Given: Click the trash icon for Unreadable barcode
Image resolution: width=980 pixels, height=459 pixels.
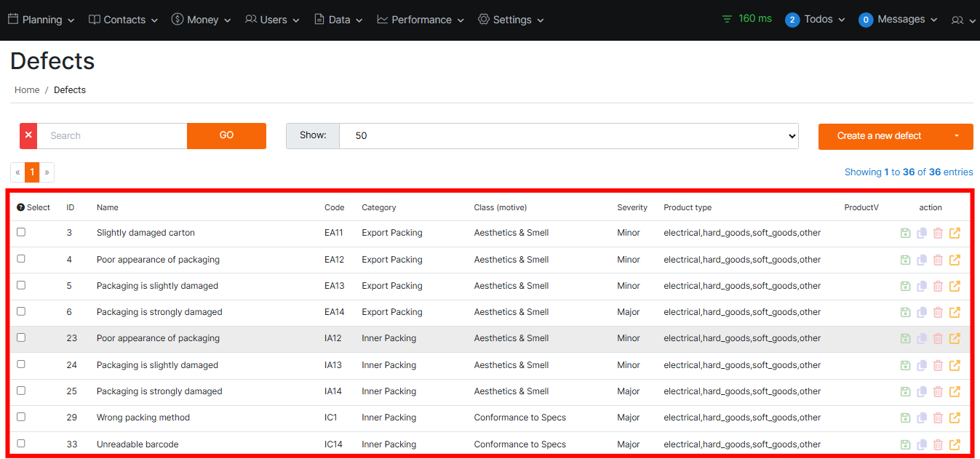Looking at the screenshot, I should coord(938,444).
